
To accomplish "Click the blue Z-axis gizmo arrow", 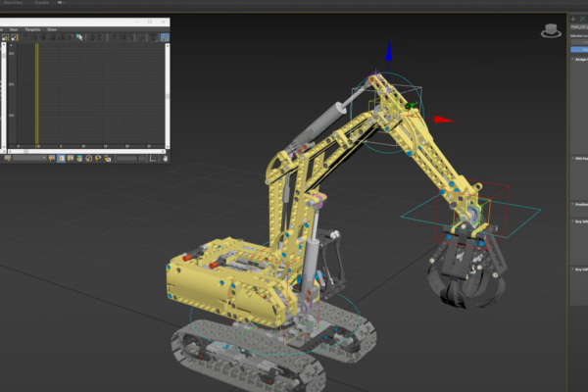I will [388, 51].
